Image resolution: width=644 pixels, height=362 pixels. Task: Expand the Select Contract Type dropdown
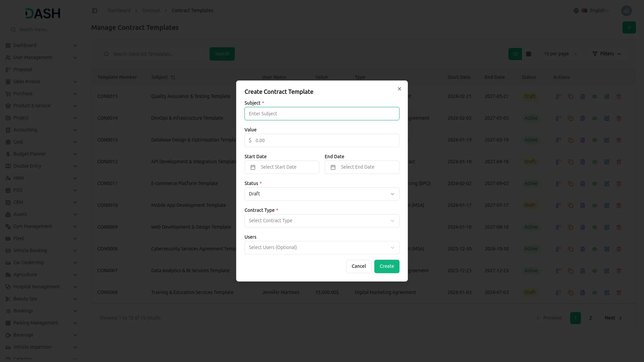[x=322, y=221]
